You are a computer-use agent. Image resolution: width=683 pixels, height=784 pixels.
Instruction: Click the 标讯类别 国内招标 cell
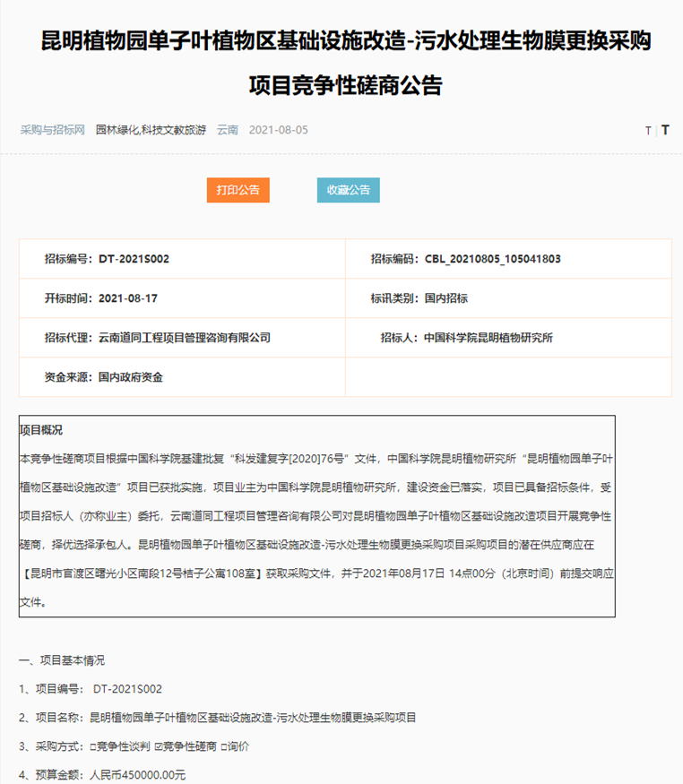tap(508, 298)
